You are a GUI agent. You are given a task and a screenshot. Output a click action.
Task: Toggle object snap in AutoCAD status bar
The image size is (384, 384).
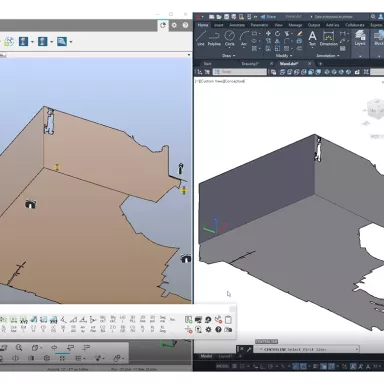pos(303,366)
